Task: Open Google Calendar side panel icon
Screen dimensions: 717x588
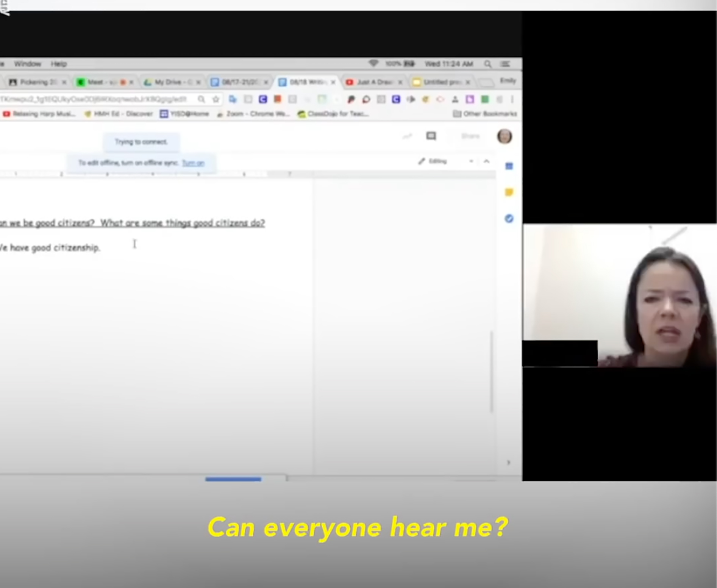Action: [x=509, y=166]
